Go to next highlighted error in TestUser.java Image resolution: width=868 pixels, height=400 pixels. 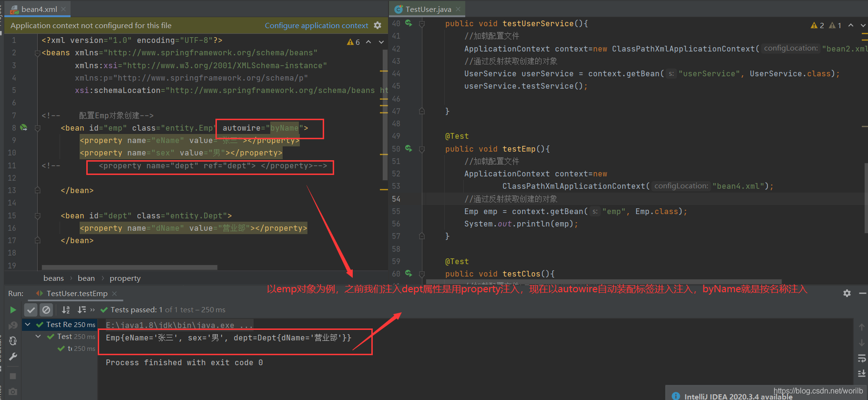[x=863, y=25]
